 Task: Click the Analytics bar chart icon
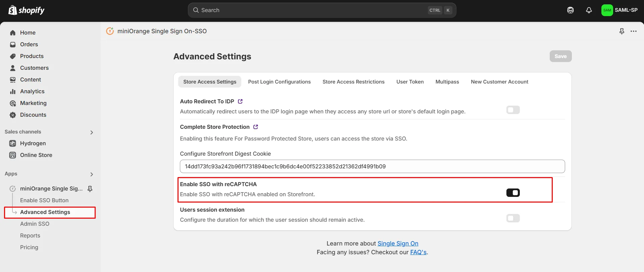(x=13, y=91)
